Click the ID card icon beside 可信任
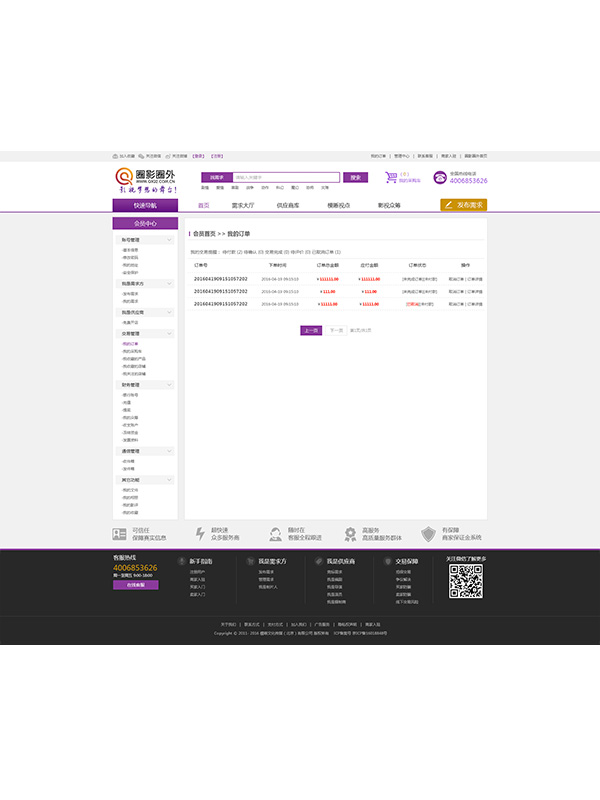Screen dimensions: 600x800 tap(119, 534)
